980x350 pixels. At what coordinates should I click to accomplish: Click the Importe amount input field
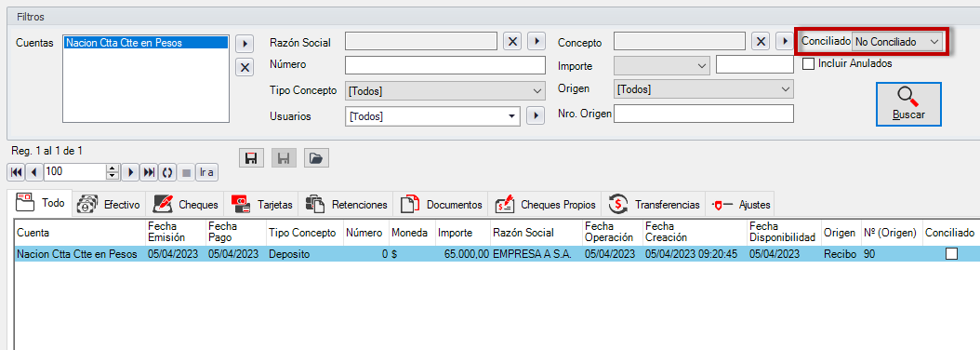point(755,64)
